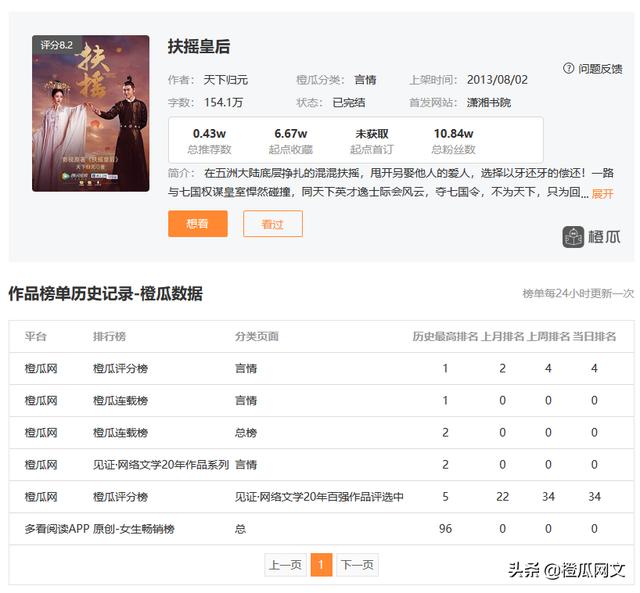The height and width of the screenshot is (593, 640).
Task: Click the date 2013/08/02
Action: [497, 80]
